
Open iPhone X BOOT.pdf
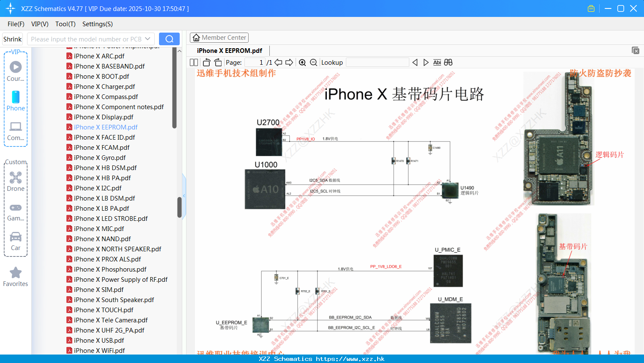coord(101,76)
